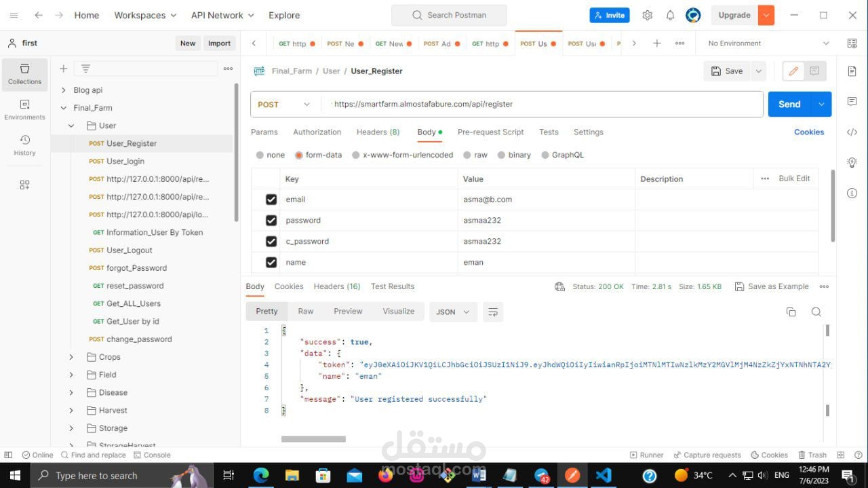Uncheck the password key checkbox
The width and height of the screenshot is (868, 488).
pos(271,221)
